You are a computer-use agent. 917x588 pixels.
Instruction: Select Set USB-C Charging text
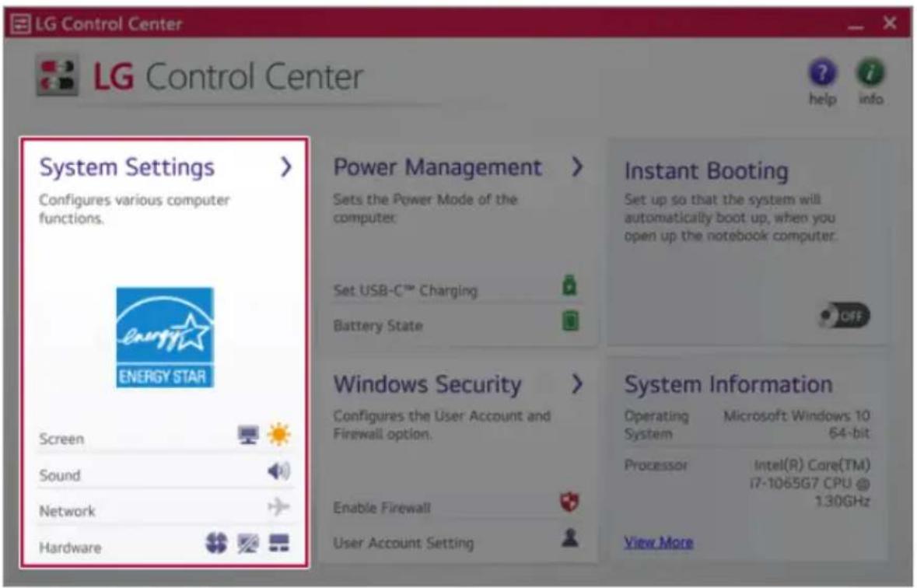pyautogui.click(x=405, y=290)
